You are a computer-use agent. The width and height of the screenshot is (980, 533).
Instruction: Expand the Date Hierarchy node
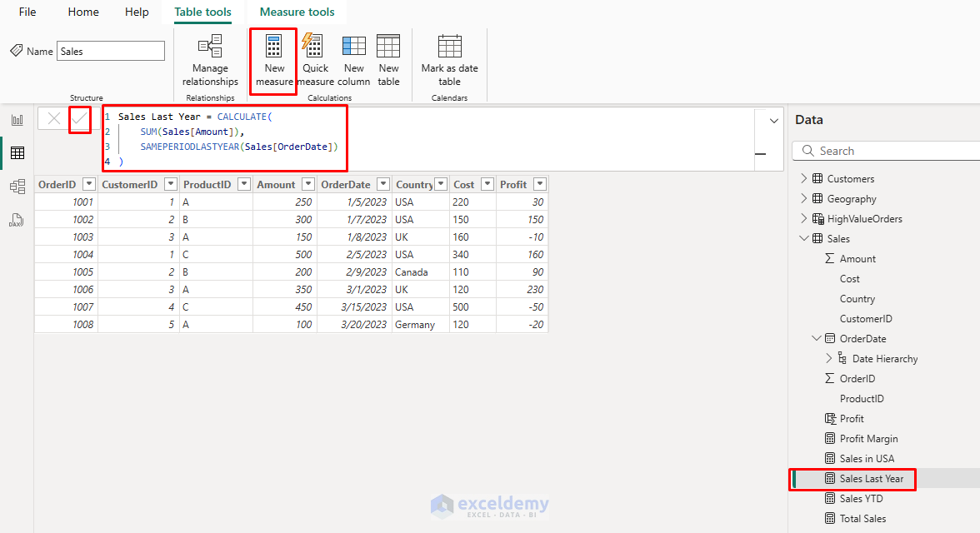click(x=828, y=358)
